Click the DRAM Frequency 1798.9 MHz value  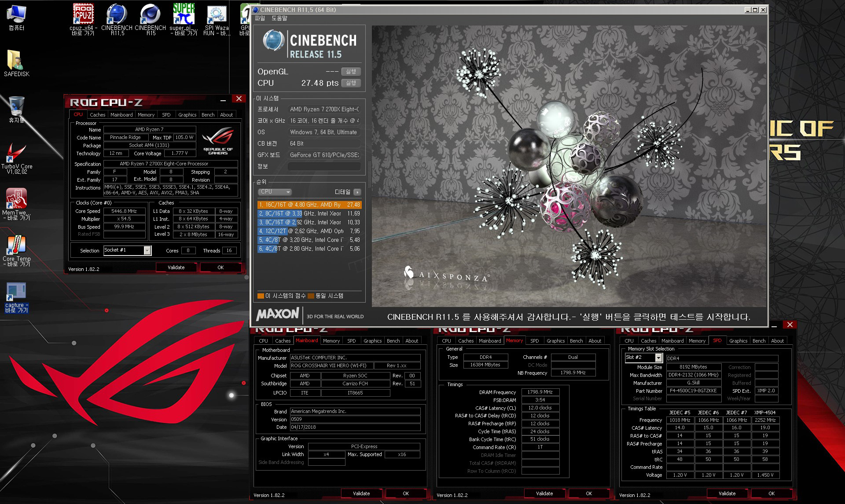click(x=540, y=392)
